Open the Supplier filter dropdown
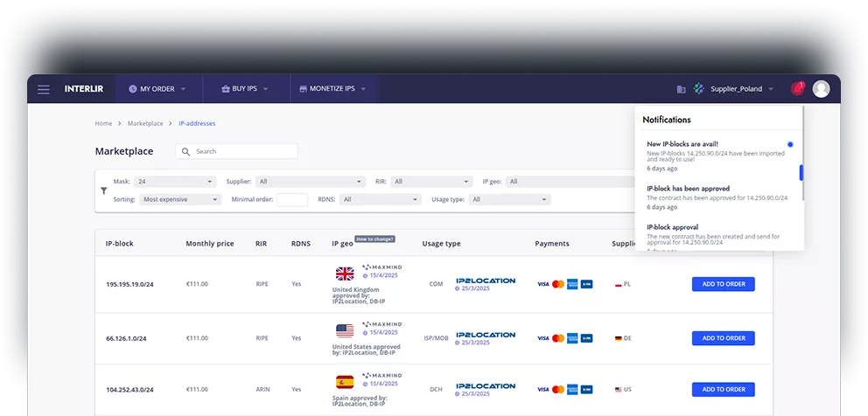The width and height of the screenshot is (868, 416). point(311,182)
